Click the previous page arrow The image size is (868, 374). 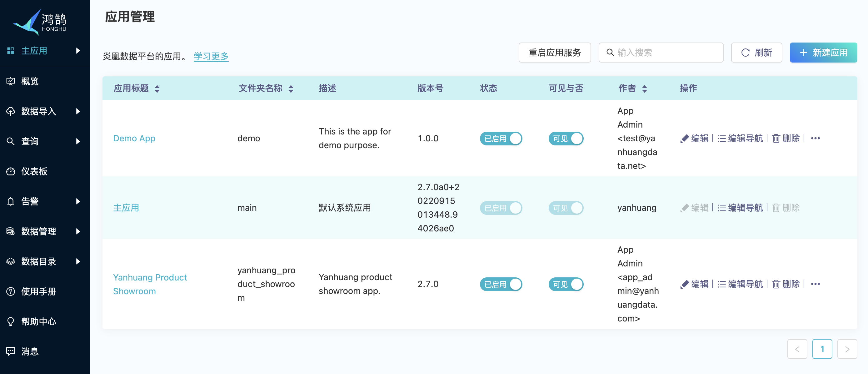[797, 349]
